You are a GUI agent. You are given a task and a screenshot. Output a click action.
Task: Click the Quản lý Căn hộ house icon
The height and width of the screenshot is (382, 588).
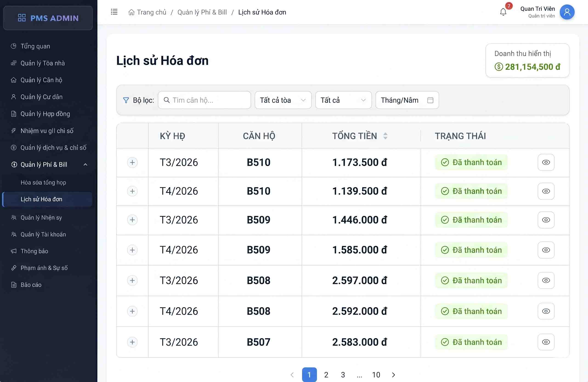click(14, 80)
